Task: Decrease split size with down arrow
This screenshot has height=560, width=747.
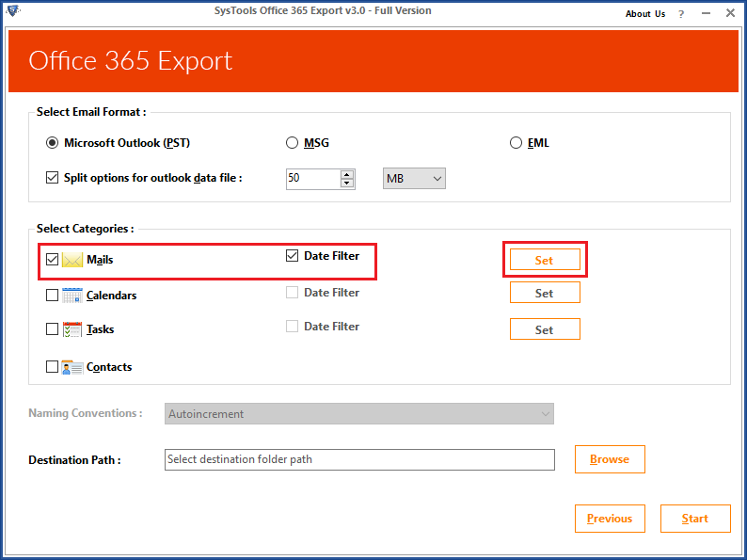Action: click(347, 183)
